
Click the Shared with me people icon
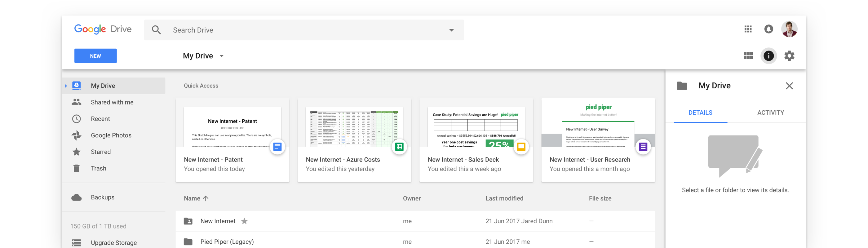[x=77, y=102]
